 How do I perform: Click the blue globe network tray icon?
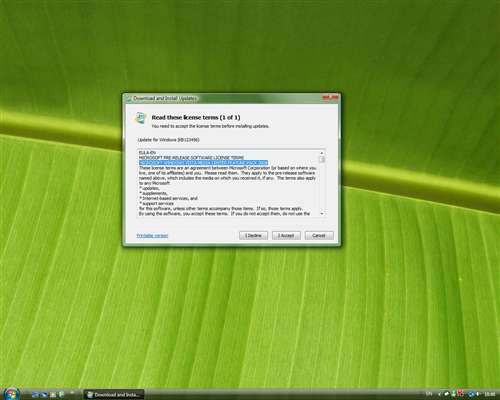tap(471, 394)
